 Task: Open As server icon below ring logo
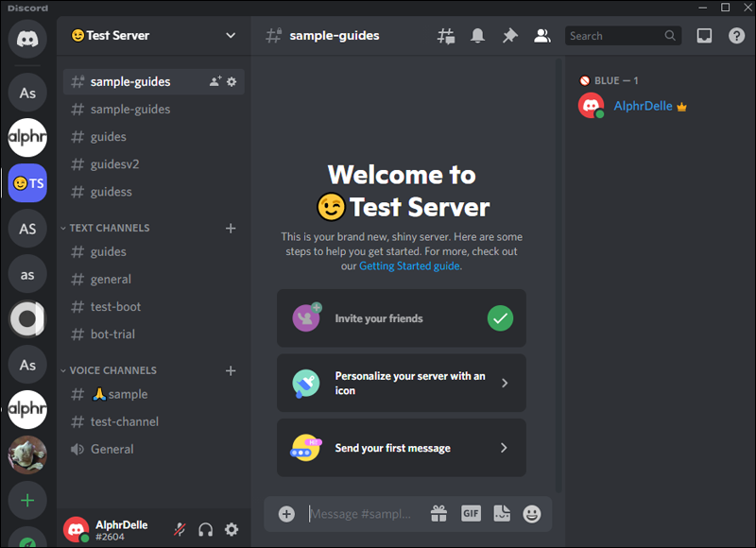[27, 365]
